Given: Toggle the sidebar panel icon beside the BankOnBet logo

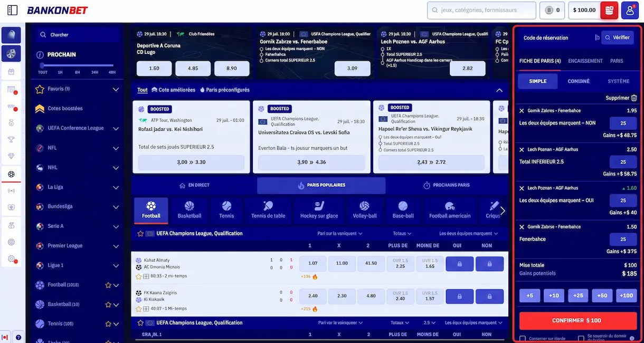Looking at the screenshot, I should (12, 10).
